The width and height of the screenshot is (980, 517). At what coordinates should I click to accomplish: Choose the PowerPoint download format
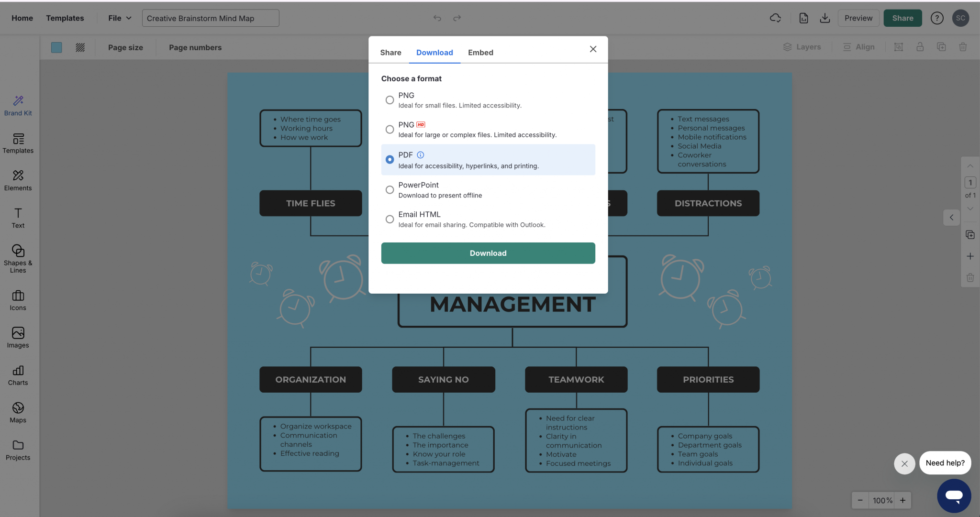pos(389,189)
